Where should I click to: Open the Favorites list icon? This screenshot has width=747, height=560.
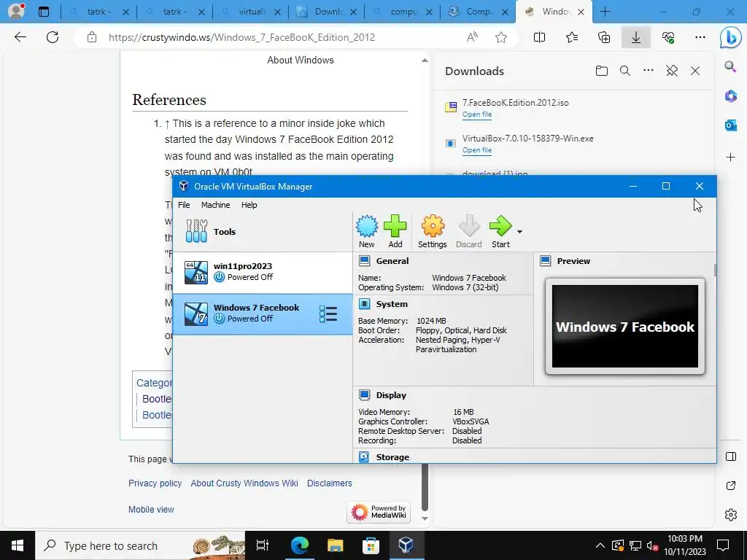click(572, 37)
